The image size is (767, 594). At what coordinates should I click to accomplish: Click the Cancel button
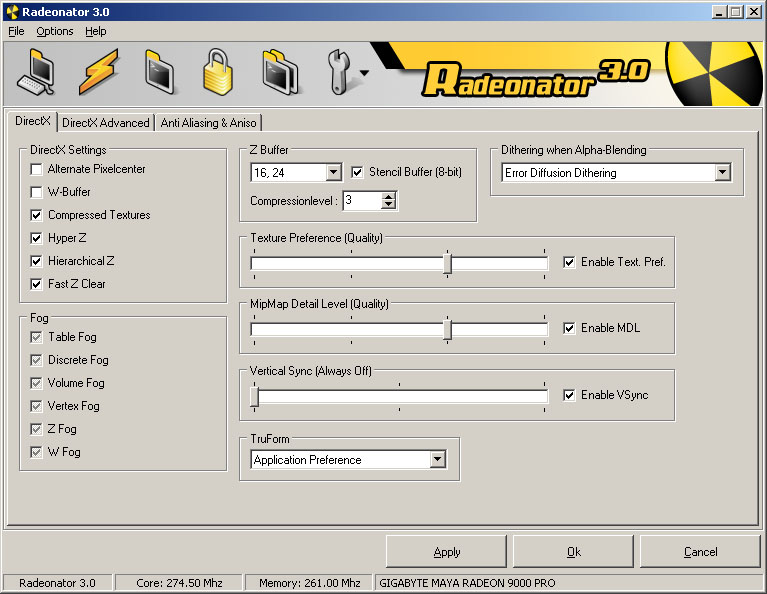point(700,552)
